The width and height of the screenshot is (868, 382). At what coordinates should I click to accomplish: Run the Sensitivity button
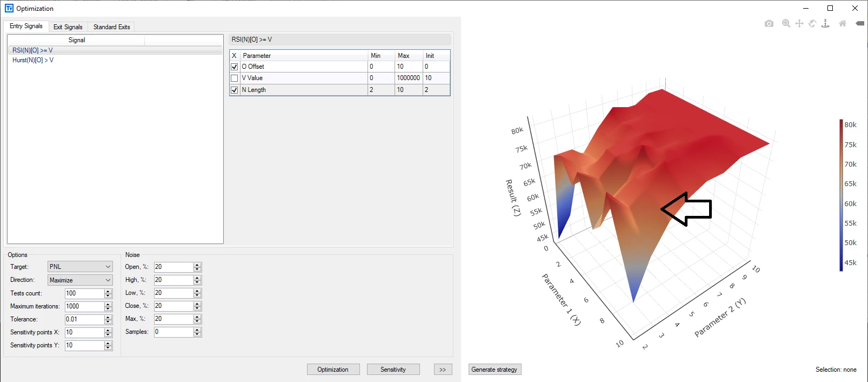(x=393, y=370)
